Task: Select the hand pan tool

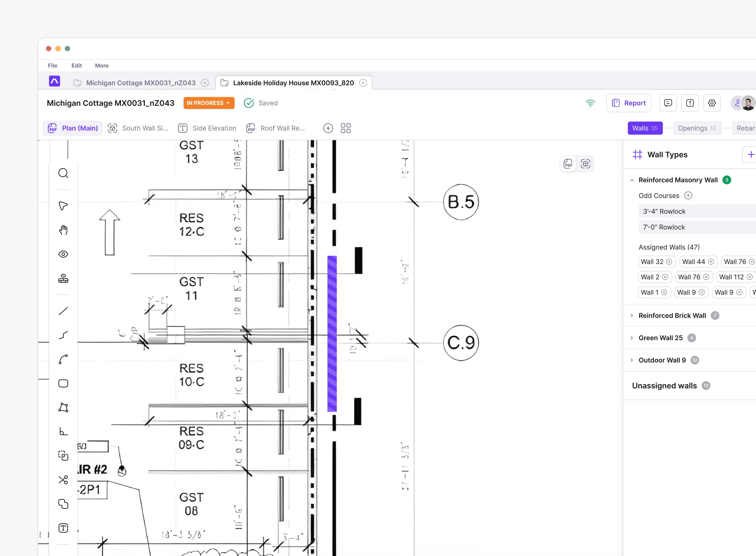Action: pos(63,230)
